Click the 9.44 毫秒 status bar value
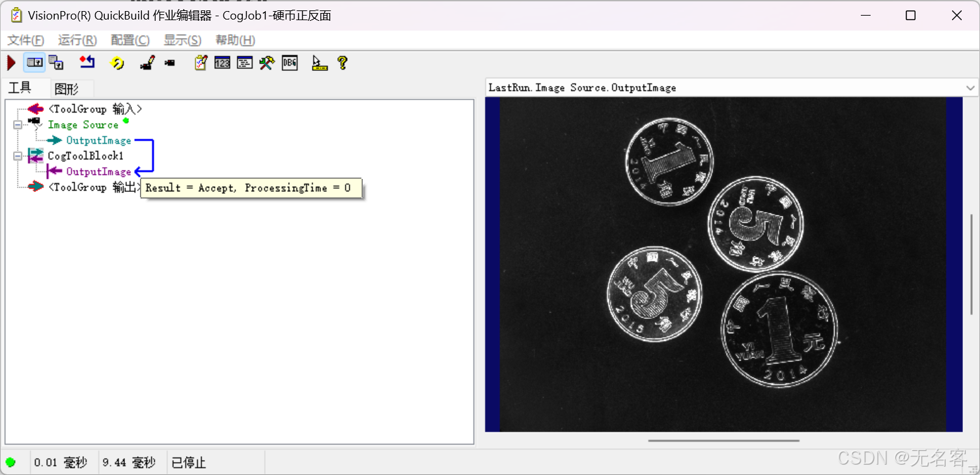The width and height of the screenshot is (980, 475). (x=129, y=463)
